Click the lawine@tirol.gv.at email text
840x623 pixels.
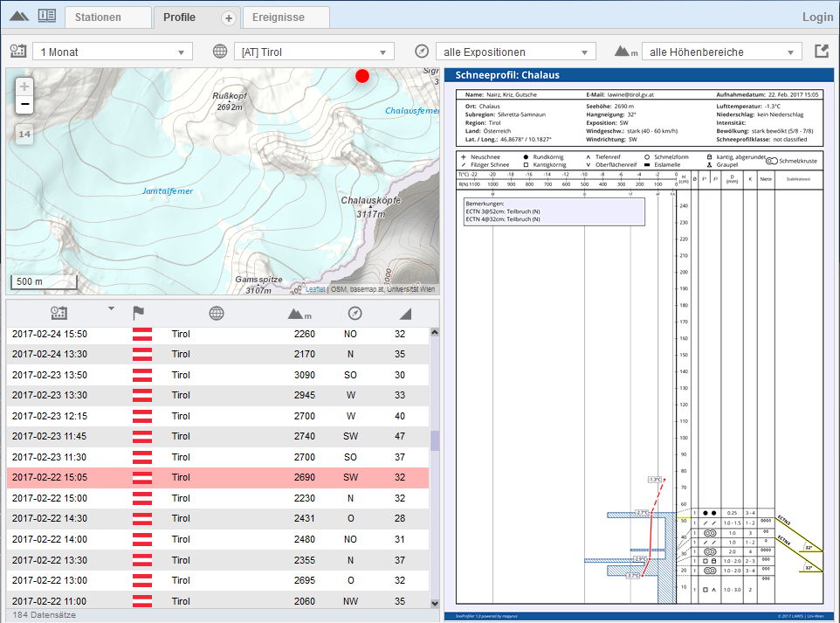(630, 95)
